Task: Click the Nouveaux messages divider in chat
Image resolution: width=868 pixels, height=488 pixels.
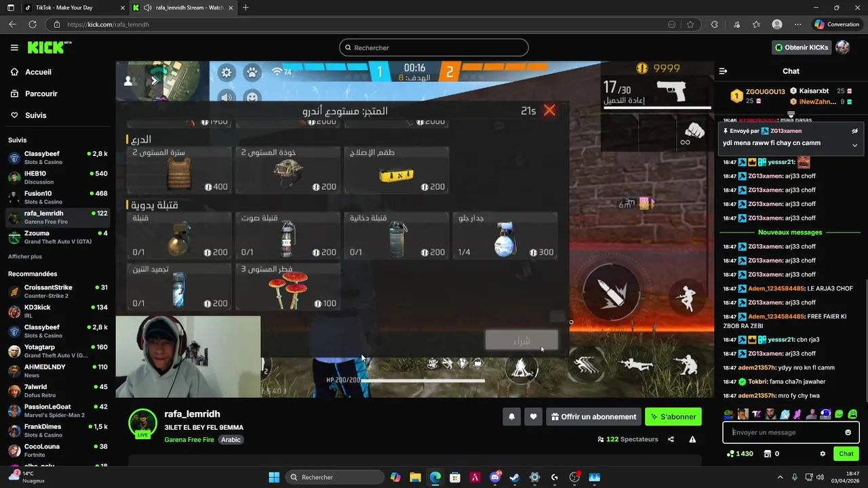Action: (790, 232)
